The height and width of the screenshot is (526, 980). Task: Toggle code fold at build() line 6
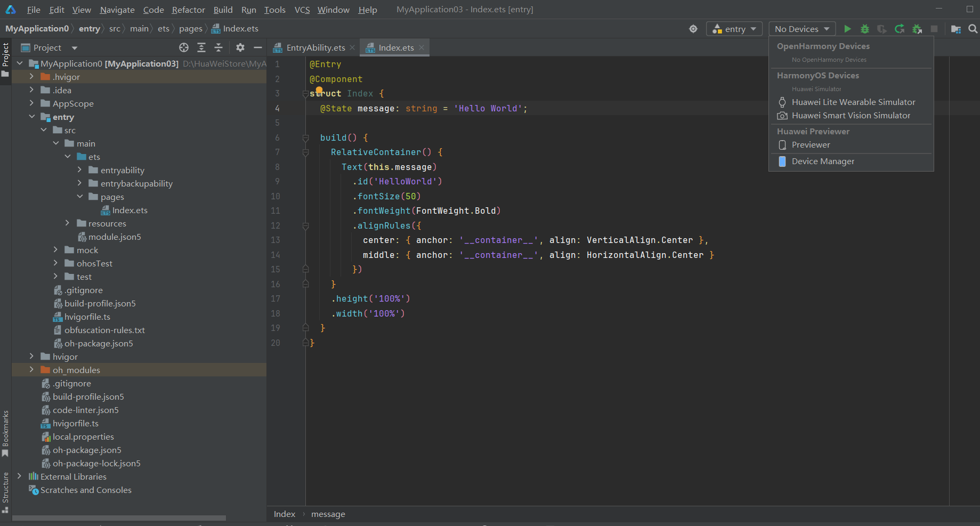305,138
